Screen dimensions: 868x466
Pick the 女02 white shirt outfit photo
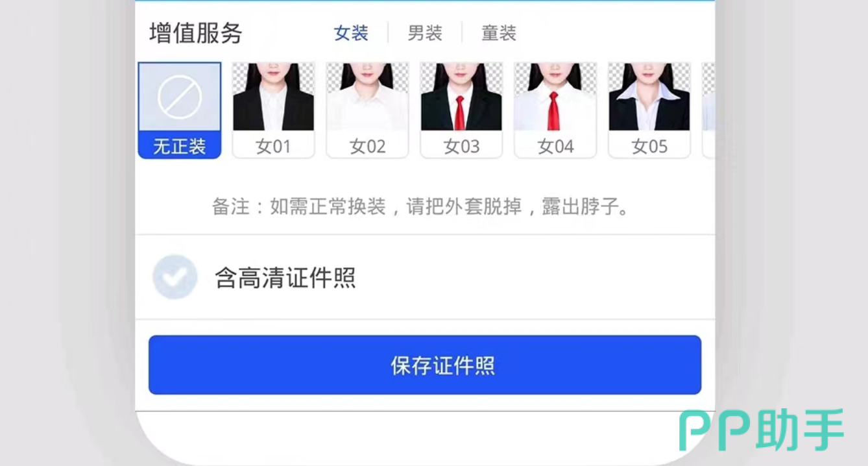tap(367, 96)
